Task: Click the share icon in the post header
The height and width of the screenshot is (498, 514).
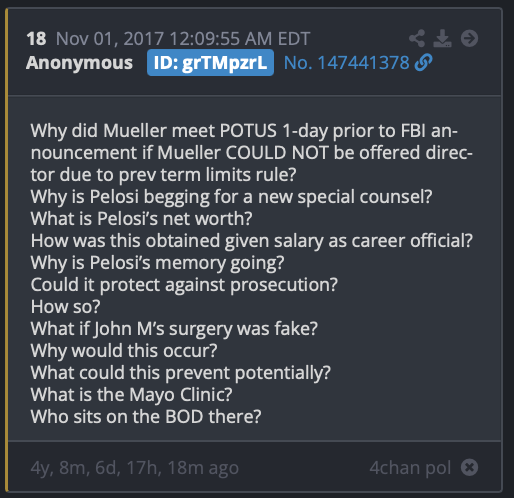Action: (x=417, y=38)
